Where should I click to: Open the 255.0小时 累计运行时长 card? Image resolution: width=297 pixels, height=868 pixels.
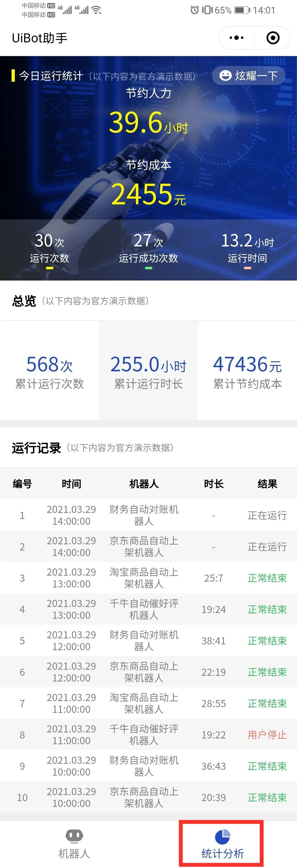click(148, 371)
